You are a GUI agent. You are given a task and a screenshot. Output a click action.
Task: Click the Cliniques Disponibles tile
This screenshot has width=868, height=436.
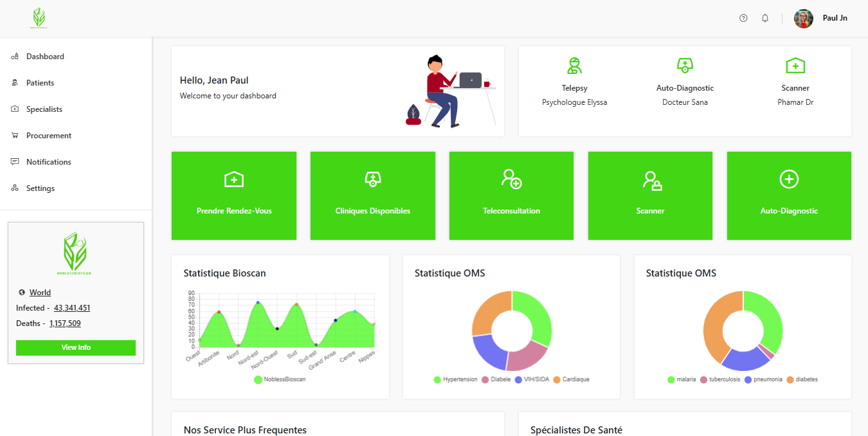point(373,195)
